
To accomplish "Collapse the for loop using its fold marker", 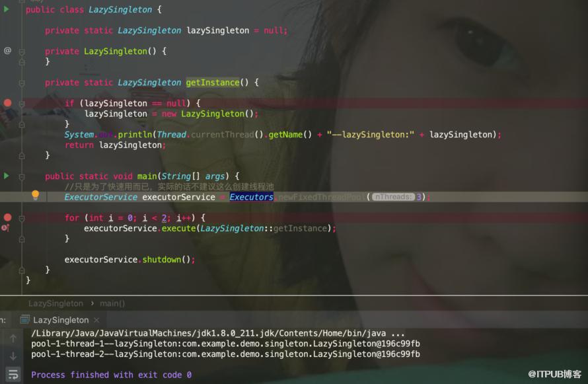I will [x=22, y=218].
